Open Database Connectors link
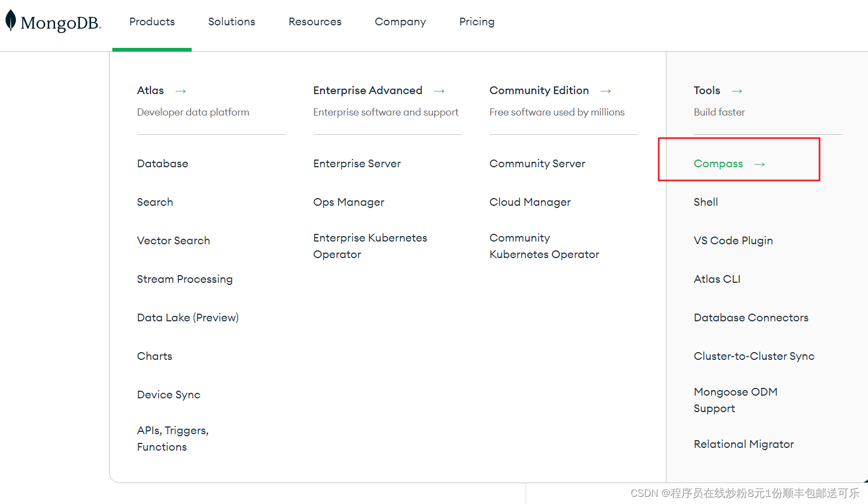 [x=751, y=317]
